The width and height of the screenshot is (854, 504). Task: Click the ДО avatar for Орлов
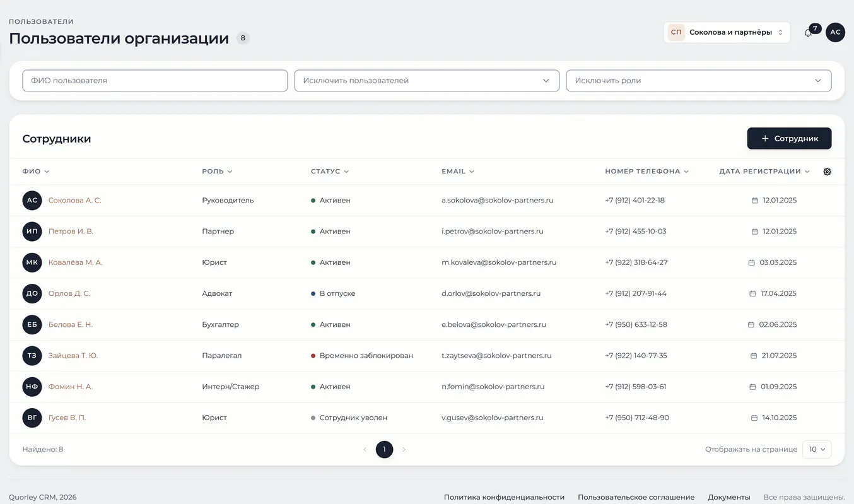32,293
